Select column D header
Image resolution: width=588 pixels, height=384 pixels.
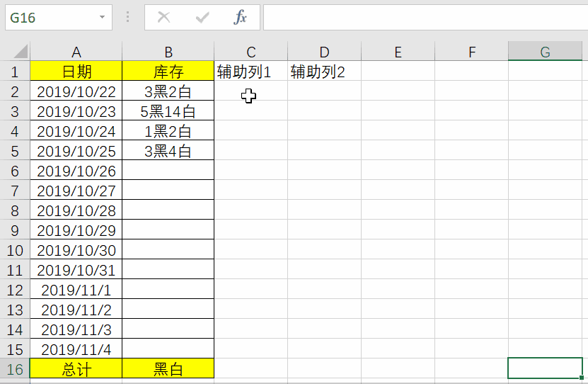(x=324, y=52)
